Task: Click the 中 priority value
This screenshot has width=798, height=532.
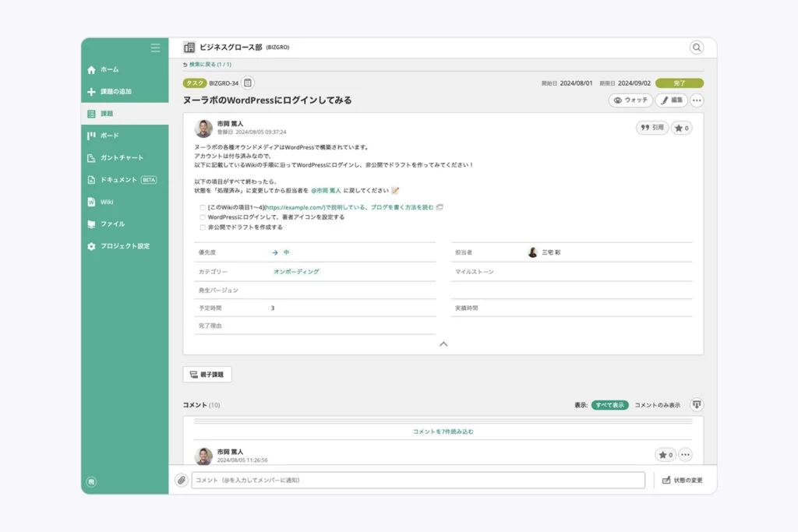Action: click(286, 252)
